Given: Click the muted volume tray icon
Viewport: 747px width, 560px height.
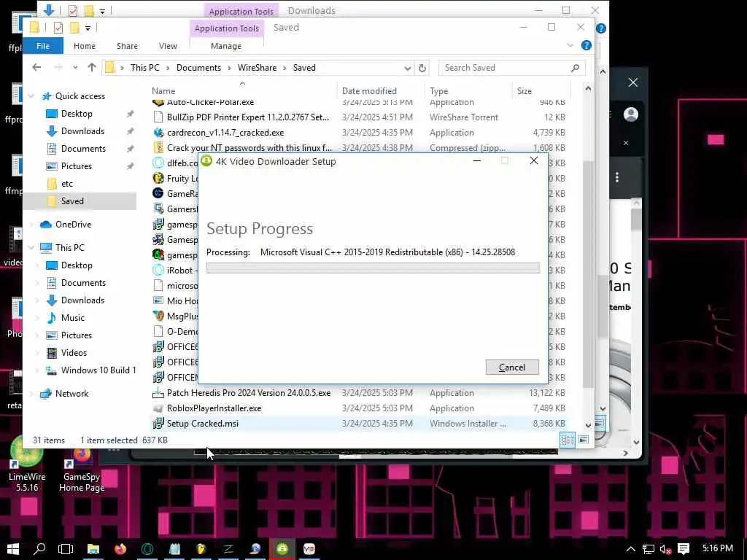Looking at the screenshot, I should [x=665, y=549].
